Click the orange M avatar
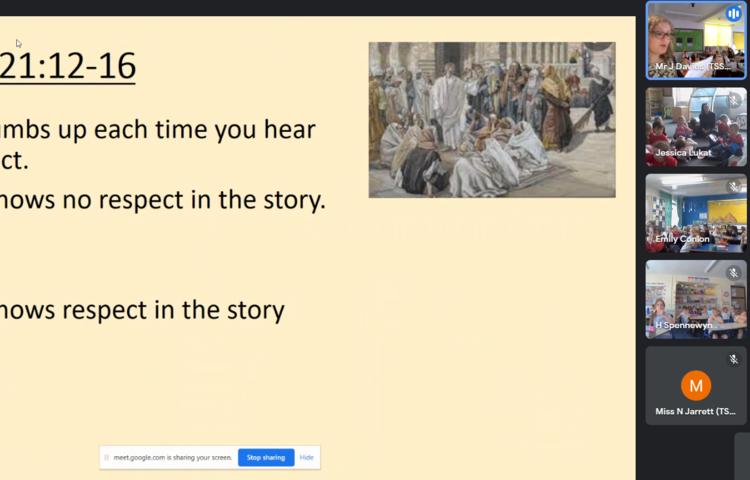The width and height of the screenshot is (750, 480). (x=696, y=385)
